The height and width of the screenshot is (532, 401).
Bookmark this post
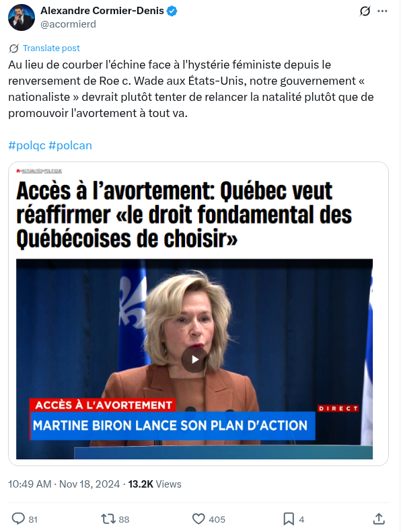[289, 519]
